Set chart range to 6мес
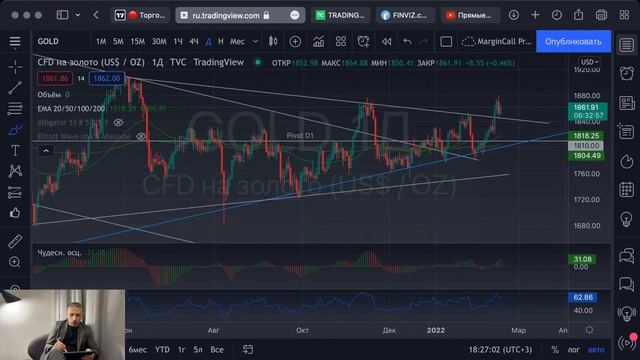 coord(138,350)
